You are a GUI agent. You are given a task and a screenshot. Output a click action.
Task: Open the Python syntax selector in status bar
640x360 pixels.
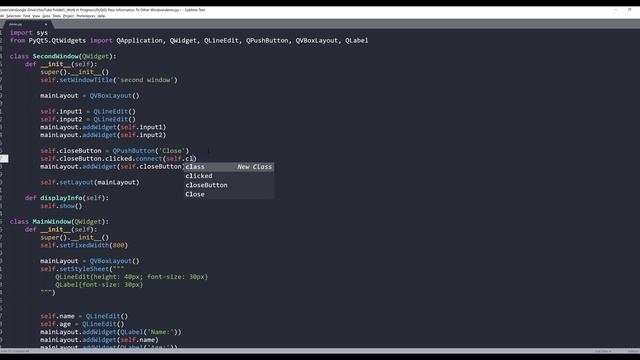[633, 351]
